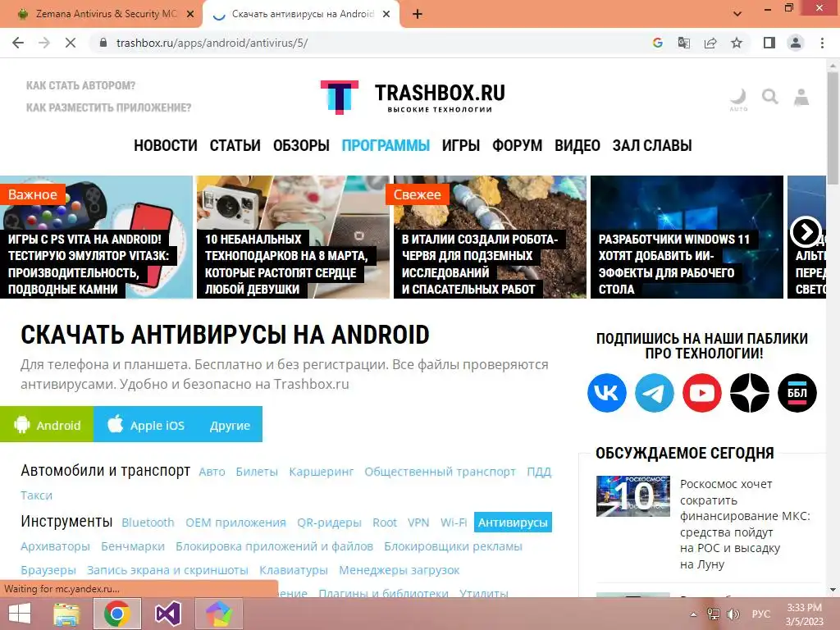Open the Браузеры category link
Image resolution: width=840 pixels, height=630 pixels.
[x=48, y=570]
